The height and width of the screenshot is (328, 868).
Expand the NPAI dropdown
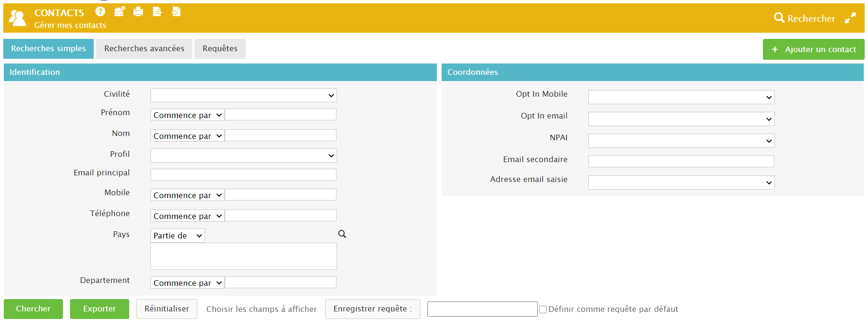(x=681, y=141)
